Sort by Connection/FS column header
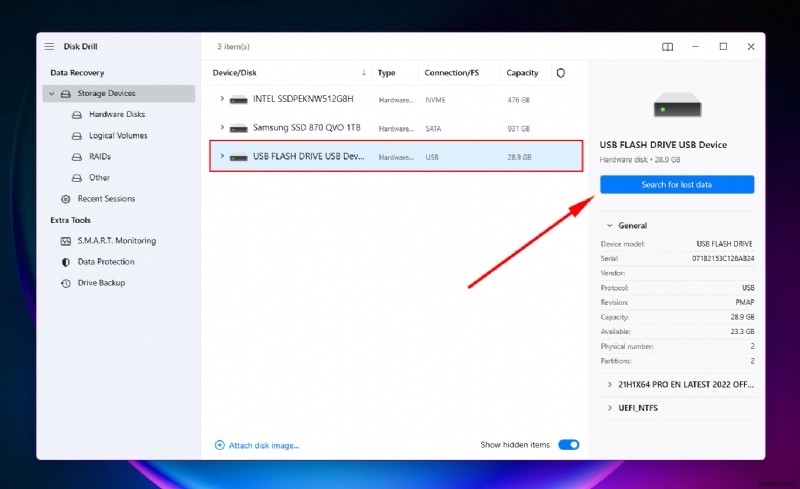The height and width of the screenshot is (489, 800). pyautogui.click(x=452, y=72)
